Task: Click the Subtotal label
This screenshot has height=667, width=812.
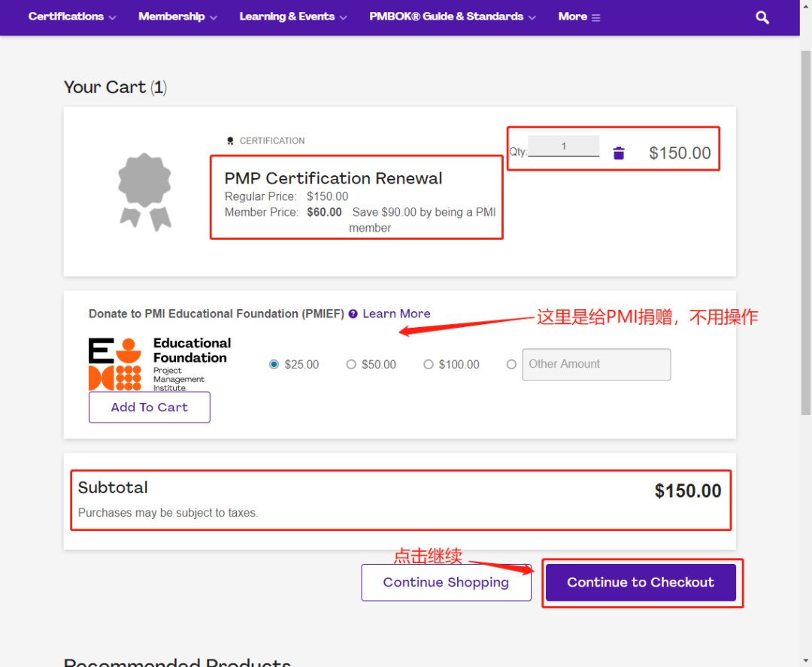Action: pos(113,488)
